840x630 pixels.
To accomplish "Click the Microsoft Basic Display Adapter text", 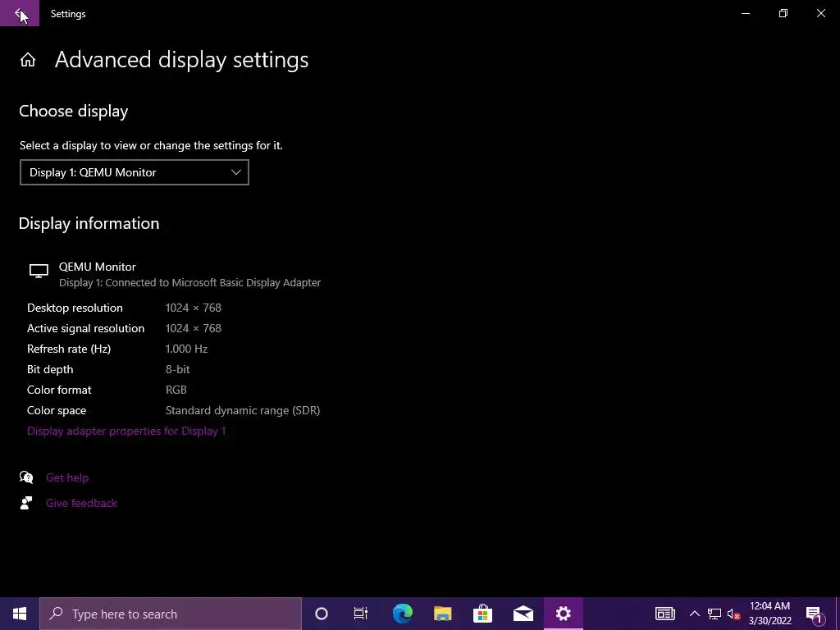I will pyautogui.click(x=246, y=283).
